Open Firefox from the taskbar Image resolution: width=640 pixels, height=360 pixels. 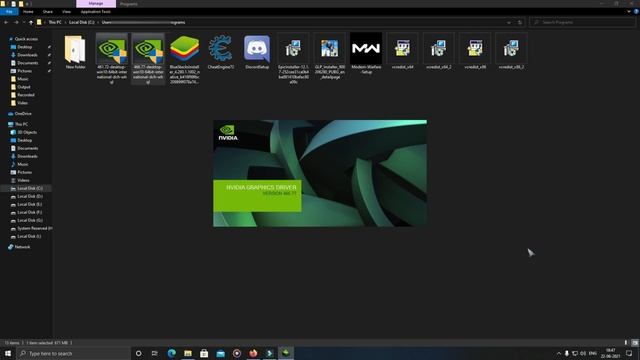[253, 353]
